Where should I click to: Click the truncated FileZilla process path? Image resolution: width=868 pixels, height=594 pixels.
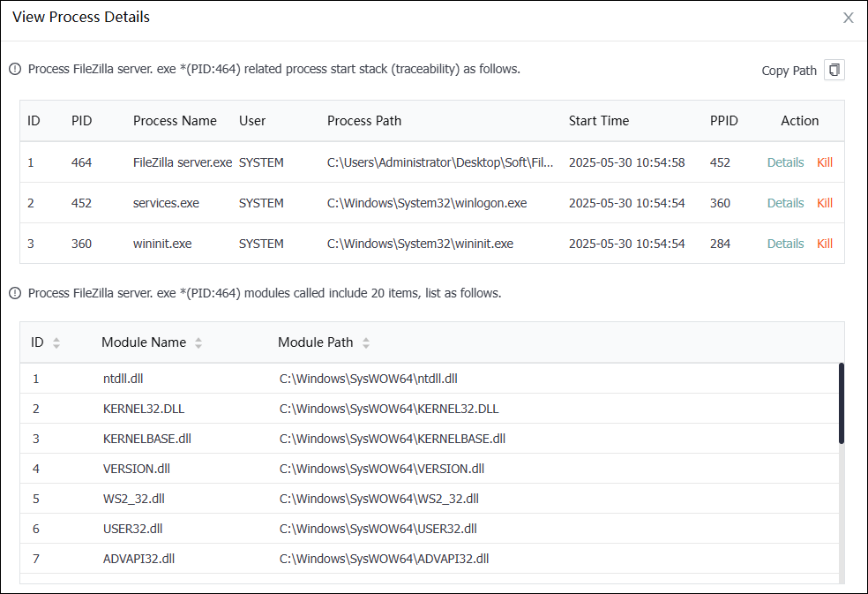coord(440,162)
